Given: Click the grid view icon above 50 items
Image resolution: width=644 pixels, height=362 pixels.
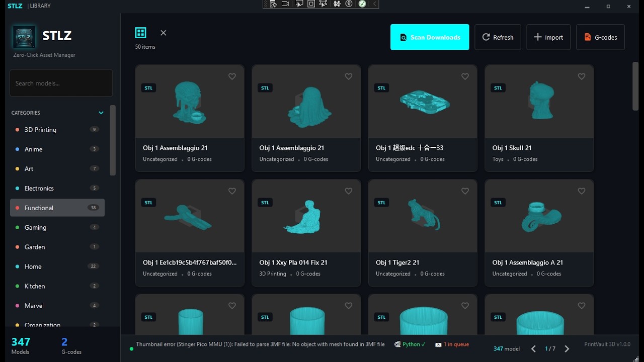Looking at the screenshot, I should 141,33.
